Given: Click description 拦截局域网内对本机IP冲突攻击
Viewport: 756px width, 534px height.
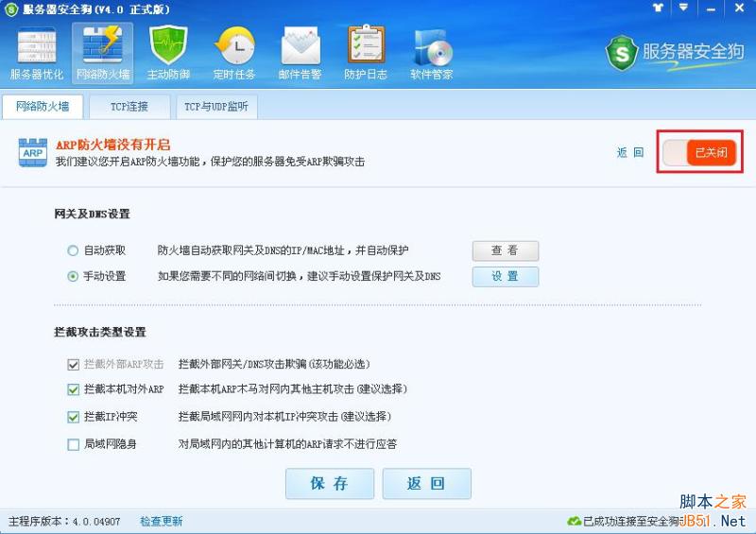Looking at the screenshot, I should tap(284, 416).
